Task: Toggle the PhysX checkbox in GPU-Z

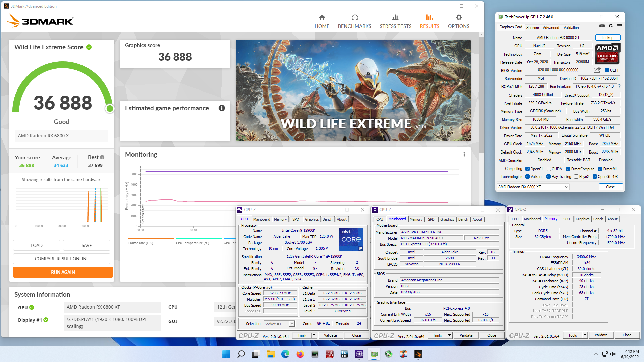Action: pos(576,177)
